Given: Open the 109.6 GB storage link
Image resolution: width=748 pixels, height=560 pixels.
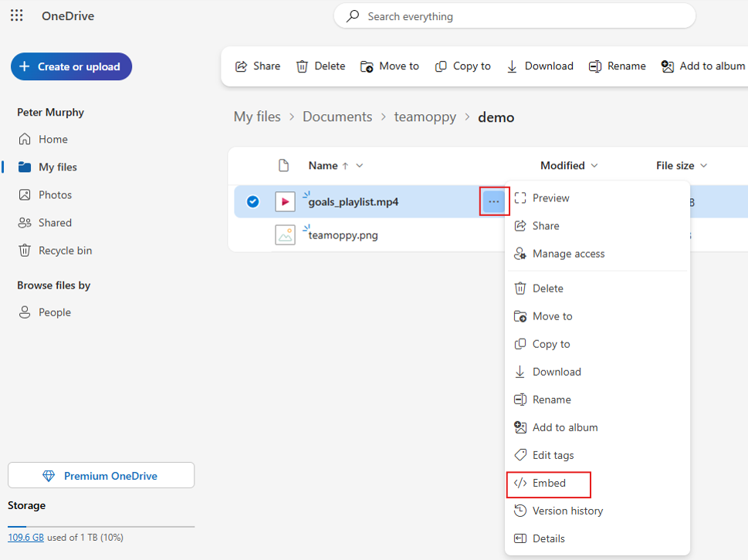Looking at the screenshot, I should 25,538.
